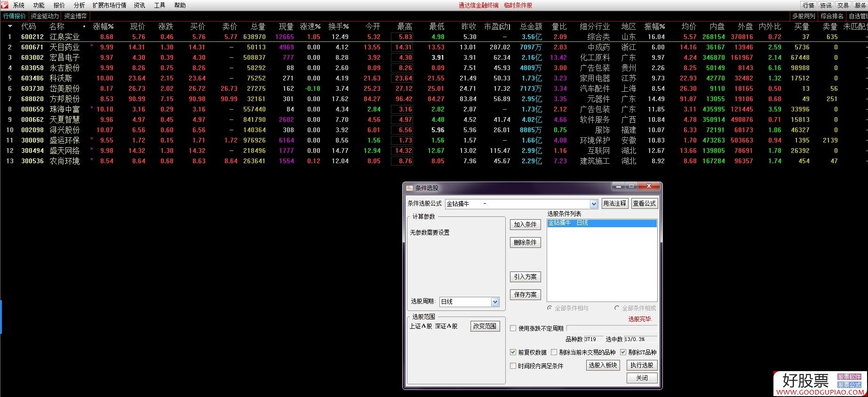Enable 使用涨跌不定周期 checkbox
Screen dimensions: 868x397
pyautogui.click(x=513, y=328)
